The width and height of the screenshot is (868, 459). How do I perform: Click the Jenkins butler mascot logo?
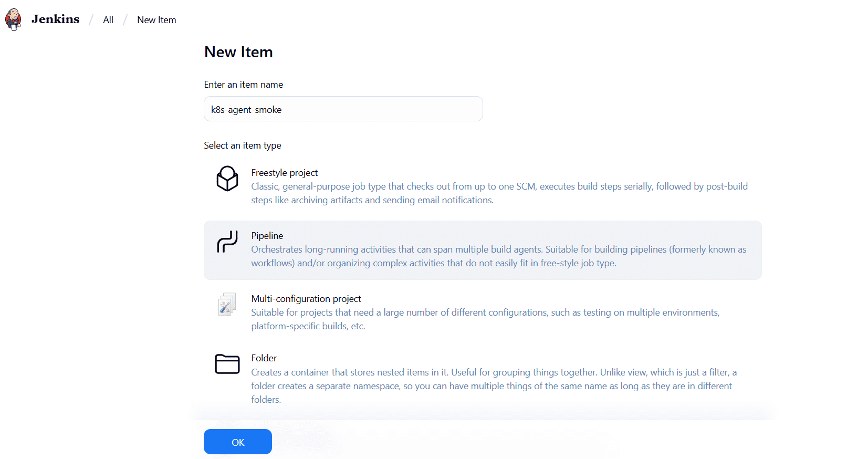(x=13, y=19)
